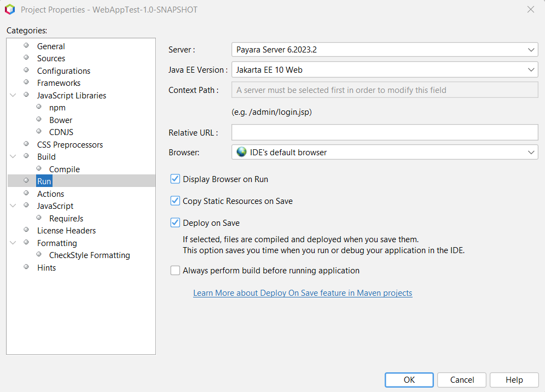The width and height of the screenshot is (545, 392).
Task: Enable Always perform build before running application
Action: (x=175, y=270)
